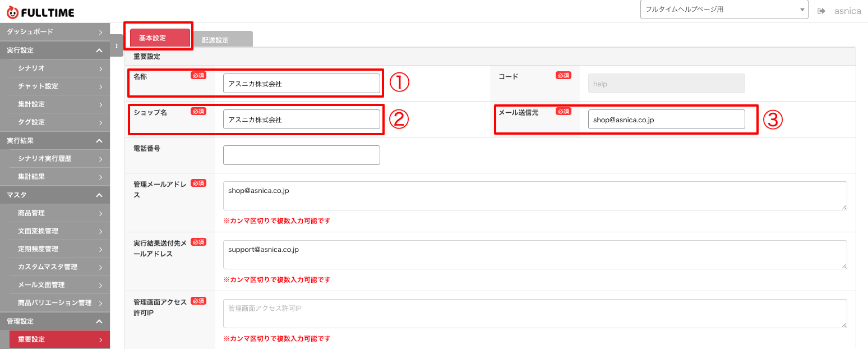Open the フルタイムヘルプページ用 account dropdown
This screenshot has width=868, height=349.
pyautogui.click(x=724, y=10)
